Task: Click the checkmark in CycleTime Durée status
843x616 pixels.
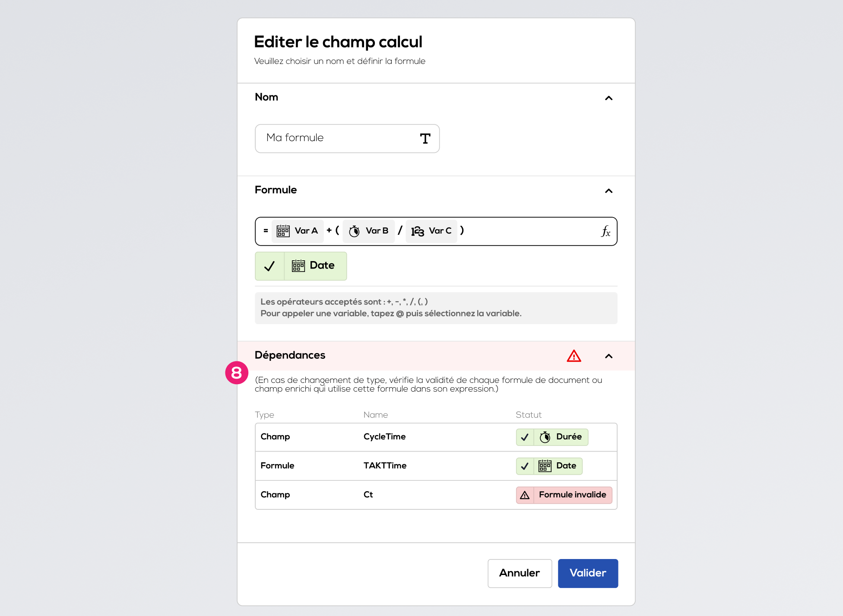Action: (x=525, y=437)
